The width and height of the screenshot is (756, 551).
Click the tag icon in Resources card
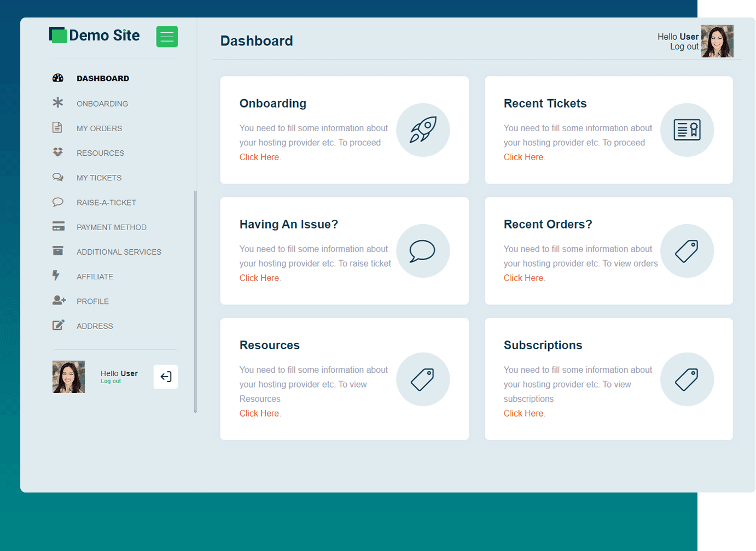(x=423, y=379)
